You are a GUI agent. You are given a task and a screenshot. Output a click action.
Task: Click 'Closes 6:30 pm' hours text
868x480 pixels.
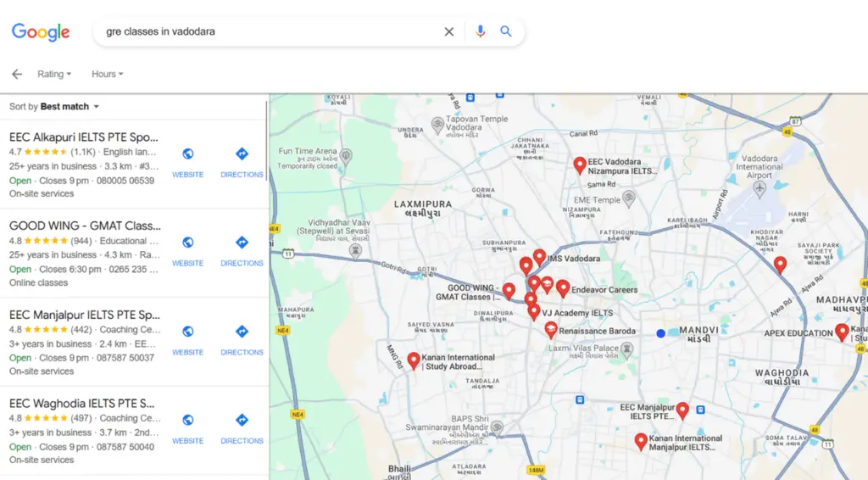(x=70, y=269)
